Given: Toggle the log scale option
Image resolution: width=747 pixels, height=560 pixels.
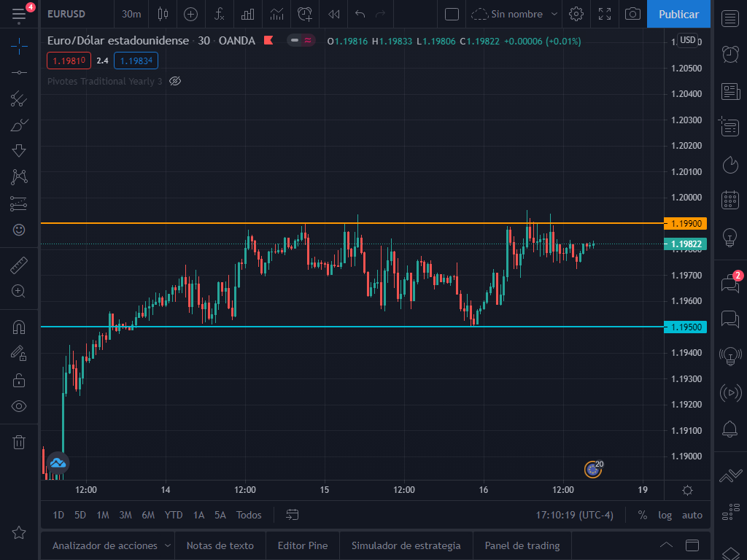Looking at the screenshot, I should pos(665,515).
